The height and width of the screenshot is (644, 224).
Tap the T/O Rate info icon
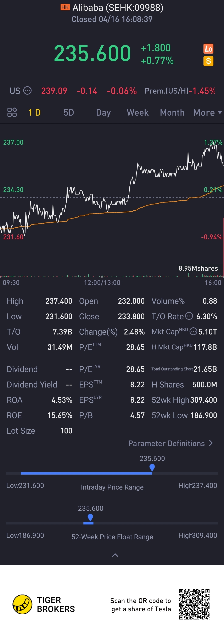[189, 316]
